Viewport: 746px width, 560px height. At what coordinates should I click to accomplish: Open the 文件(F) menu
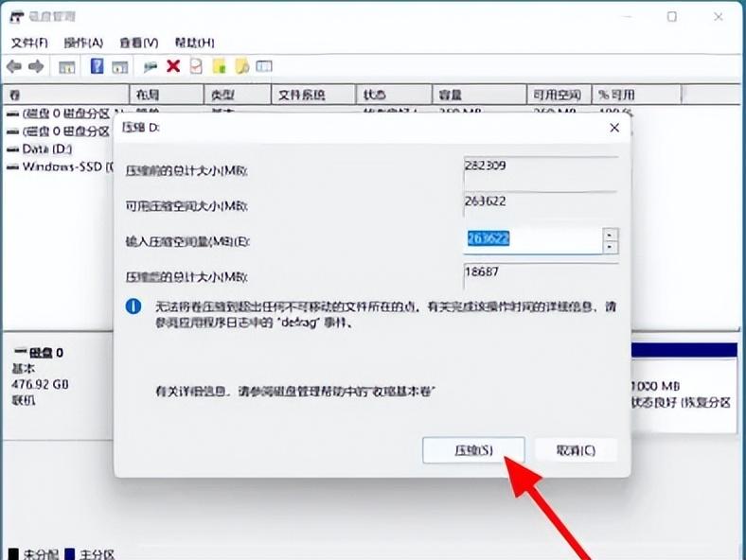(x=29, y=43)
